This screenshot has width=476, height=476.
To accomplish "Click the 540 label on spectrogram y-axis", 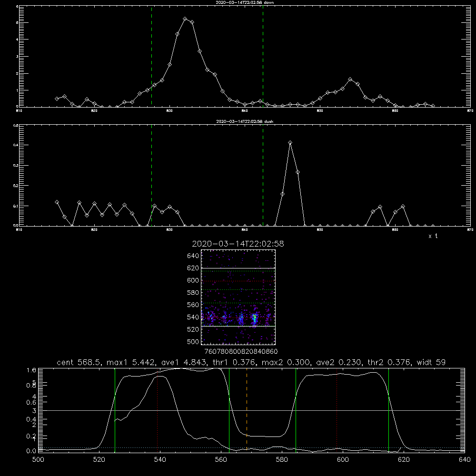I will click(x=193, y=317).
